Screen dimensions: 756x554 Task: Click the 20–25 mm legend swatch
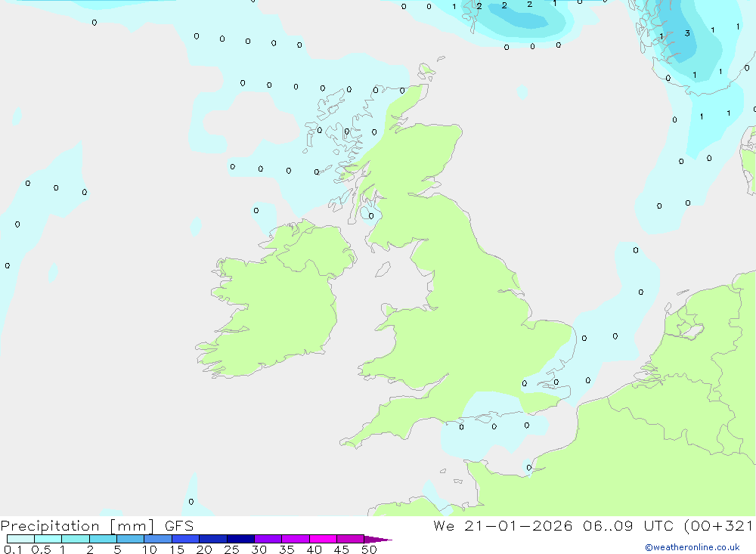coord(213,539)
